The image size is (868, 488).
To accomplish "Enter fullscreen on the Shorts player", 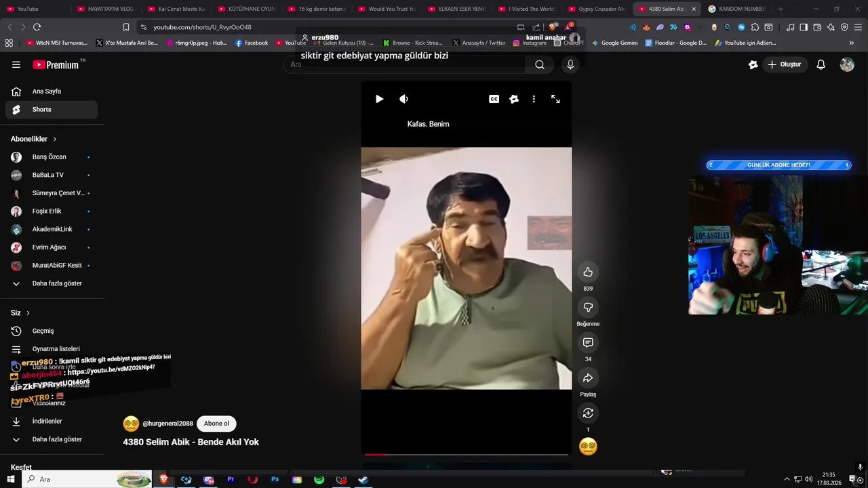I will tap(555, 99).
